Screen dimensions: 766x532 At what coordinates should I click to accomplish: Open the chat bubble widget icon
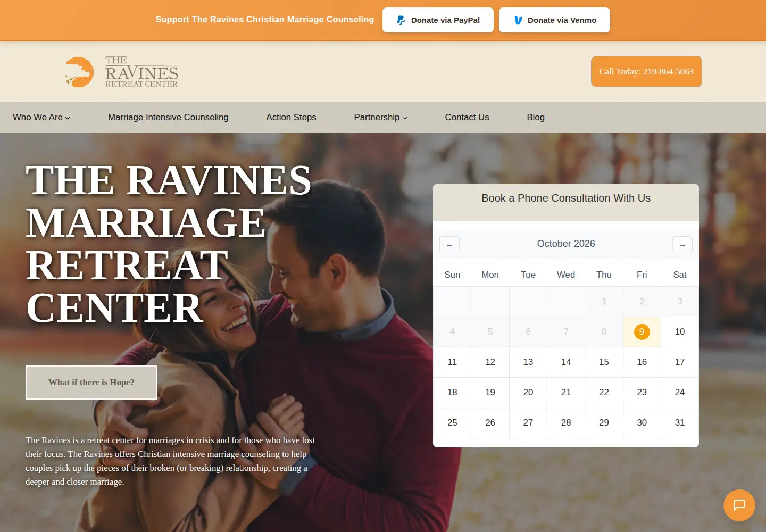739,505
